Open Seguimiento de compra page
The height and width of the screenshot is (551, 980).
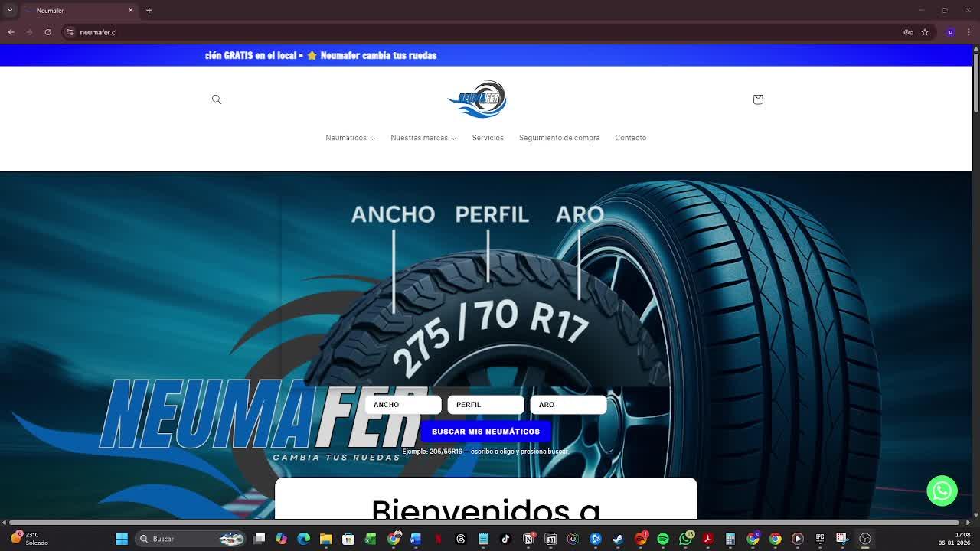559,138
